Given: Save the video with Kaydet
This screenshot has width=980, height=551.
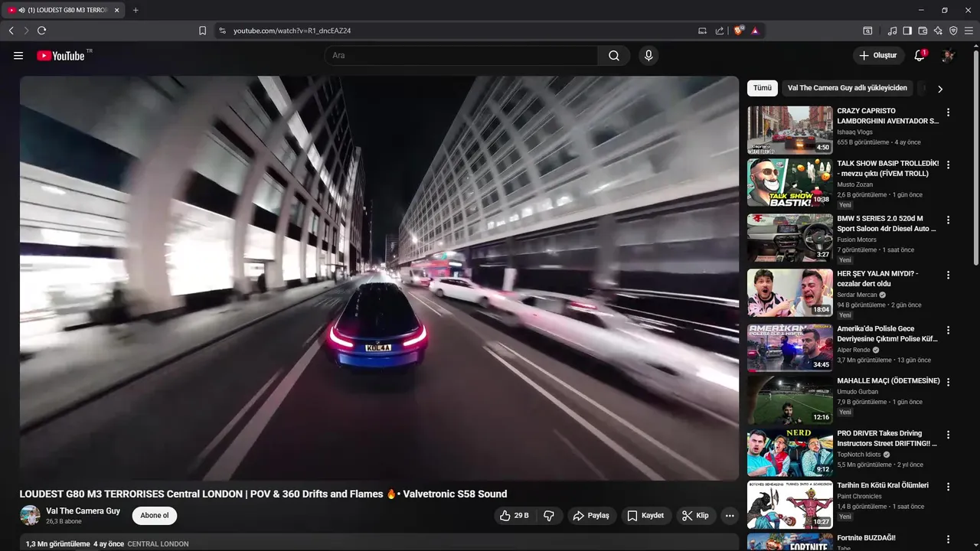Looking at the screenshot, I should pyautogui.click(x=646, y=516).
